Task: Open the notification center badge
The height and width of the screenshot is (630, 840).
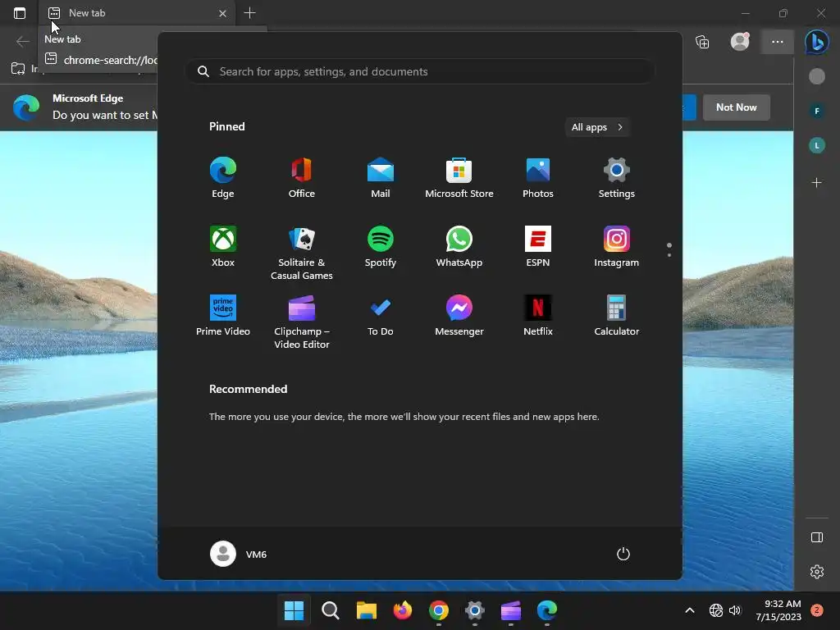Action: click(817, 610)
